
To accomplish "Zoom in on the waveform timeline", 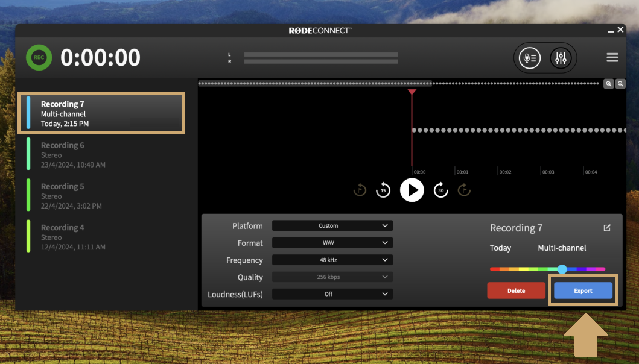I will tap(609, 84).
